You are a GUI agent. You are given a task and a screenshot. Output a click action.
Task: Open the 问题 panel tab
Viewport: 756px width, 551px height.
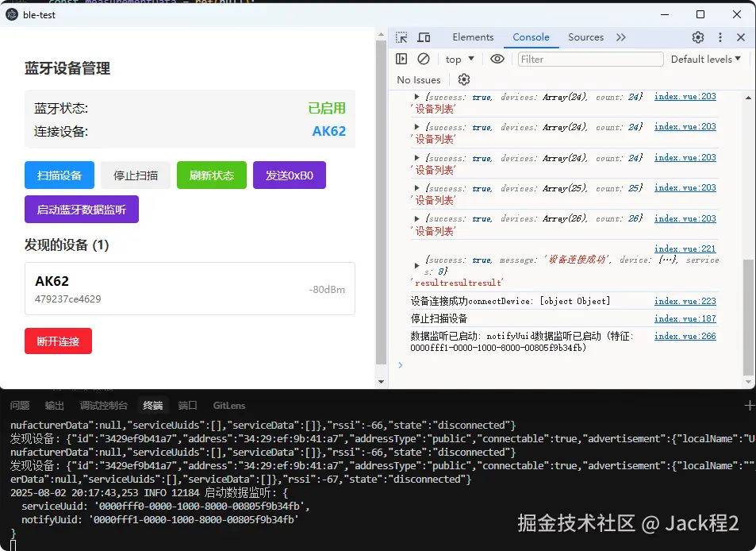tap(20, 405)
